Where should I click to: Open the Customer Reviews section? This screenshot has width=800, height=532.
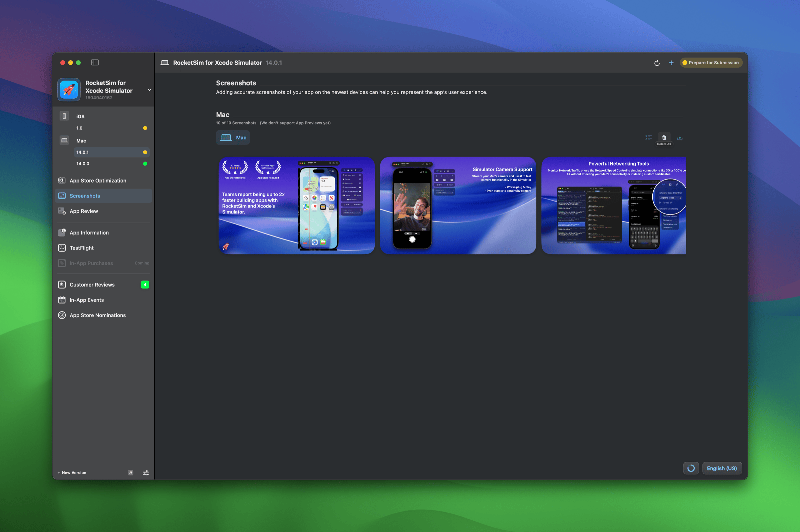pyautogui.click(x=104, y=285)
